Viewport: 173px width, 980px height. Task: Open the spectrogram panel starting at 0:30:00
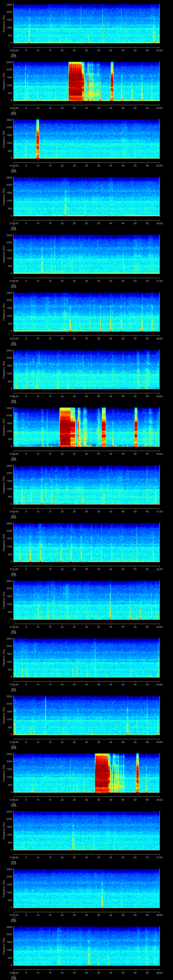[x=86, y=485]
